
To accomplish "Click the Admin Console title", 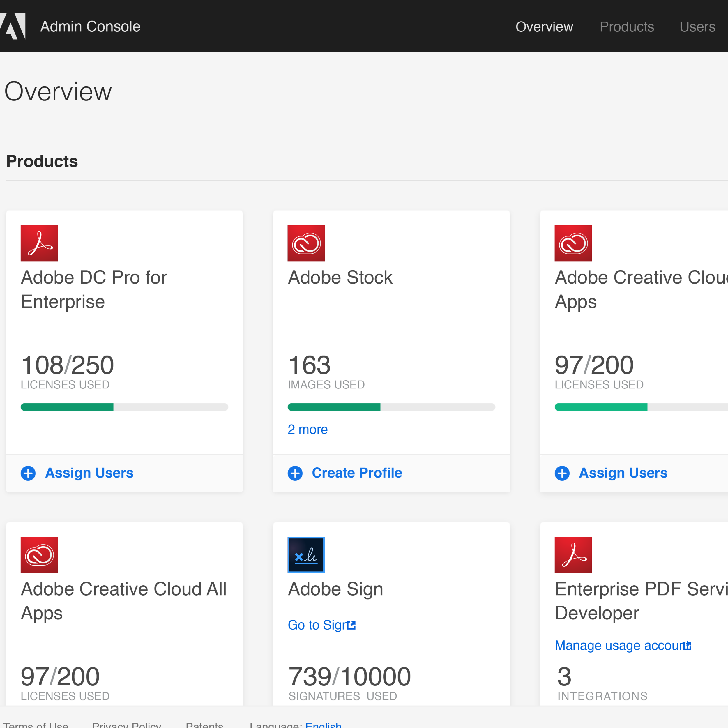I will pyautogui.click(x=91, y=26).
